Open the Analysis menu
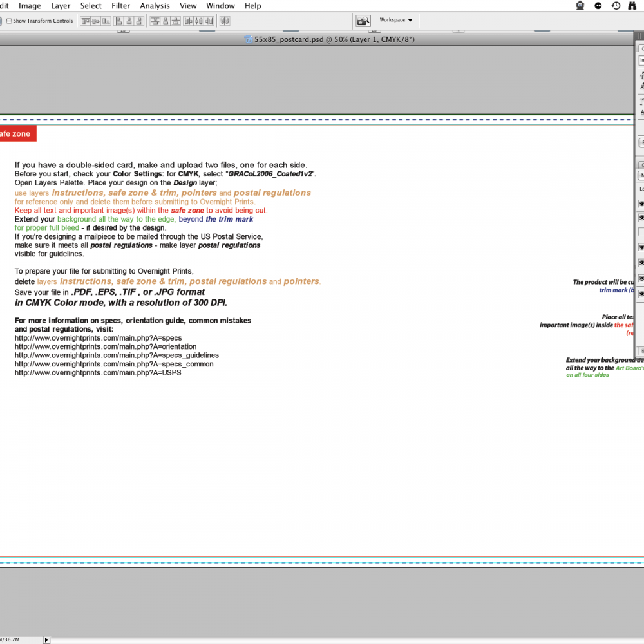The image size is (644, 644). coord(155,6)
